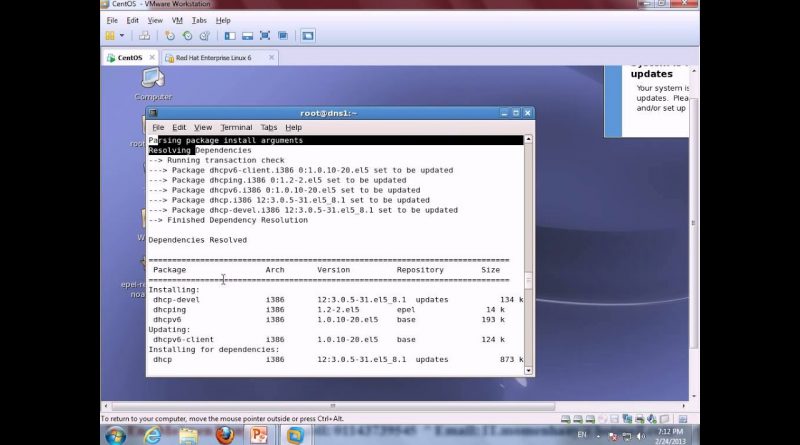Click the console view toolbar icon
Viewport: 800px width, 445px height.
click(308, 36)
